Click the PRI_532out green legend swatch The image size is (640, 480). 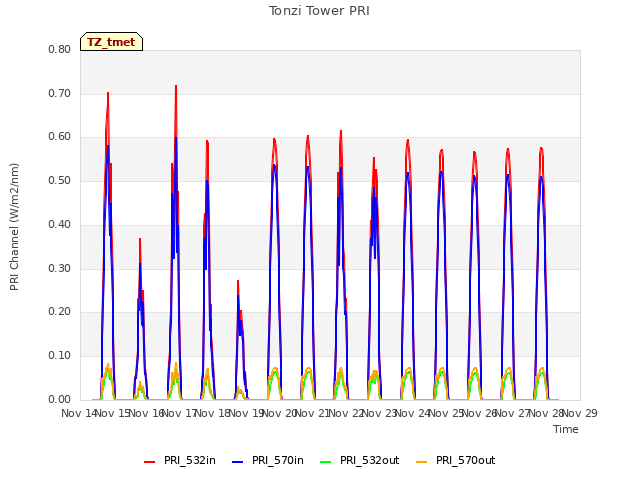click(326, 461)
